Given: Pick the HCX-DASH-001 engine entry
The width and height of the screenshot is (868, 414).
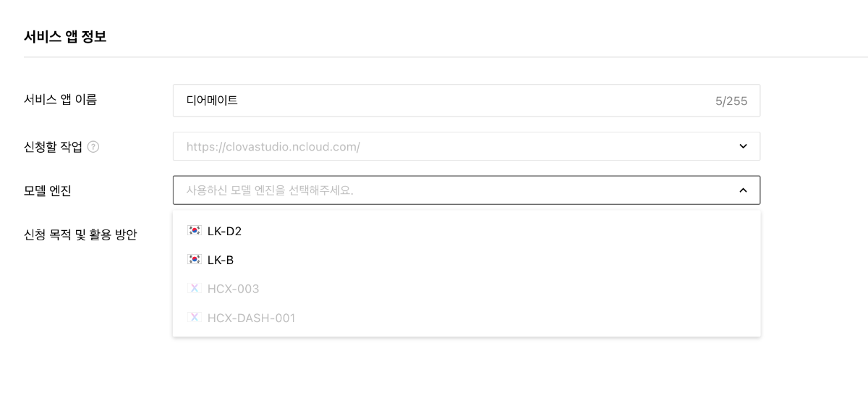Looking at the screenshot, I should [467, 318].
